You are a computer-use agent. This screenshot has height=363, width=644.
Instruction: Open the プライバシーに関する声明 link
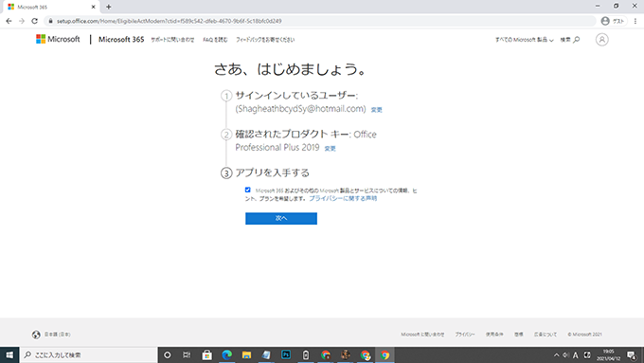343,198
